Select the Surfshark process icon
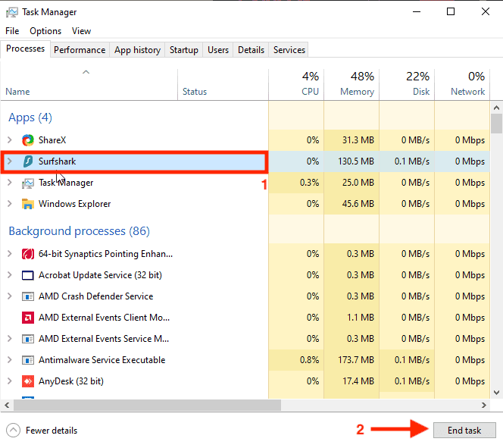Image resolution: width=503 pixels, height=448 pixels. pos(28,161)
